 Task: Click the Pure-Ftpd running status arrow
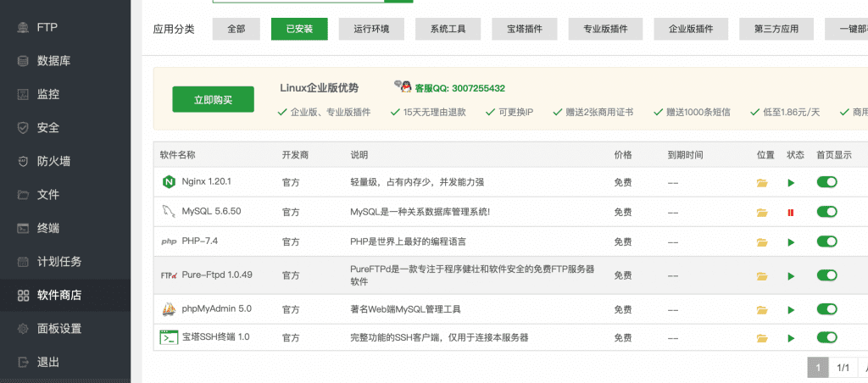791,275
